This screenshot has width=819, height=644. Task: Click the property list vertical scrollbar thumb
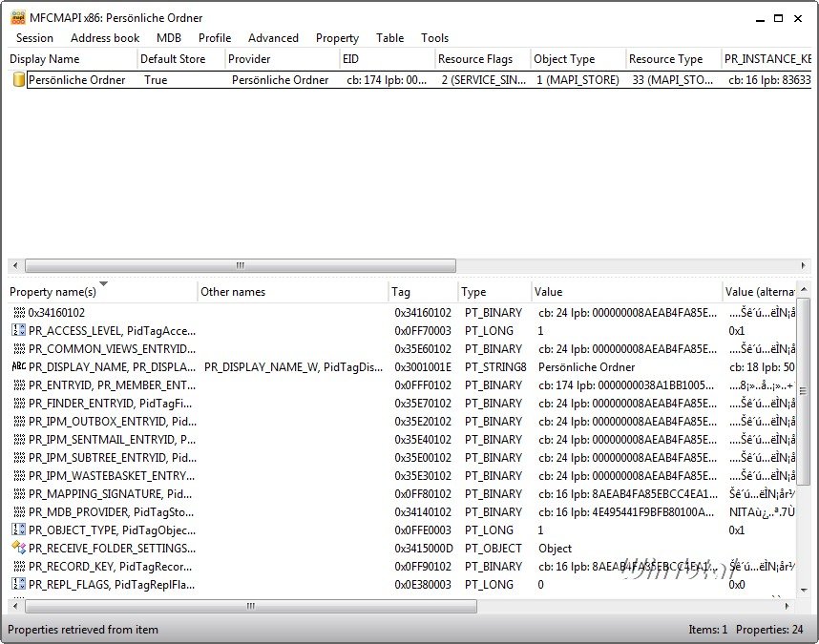(804, 391)
